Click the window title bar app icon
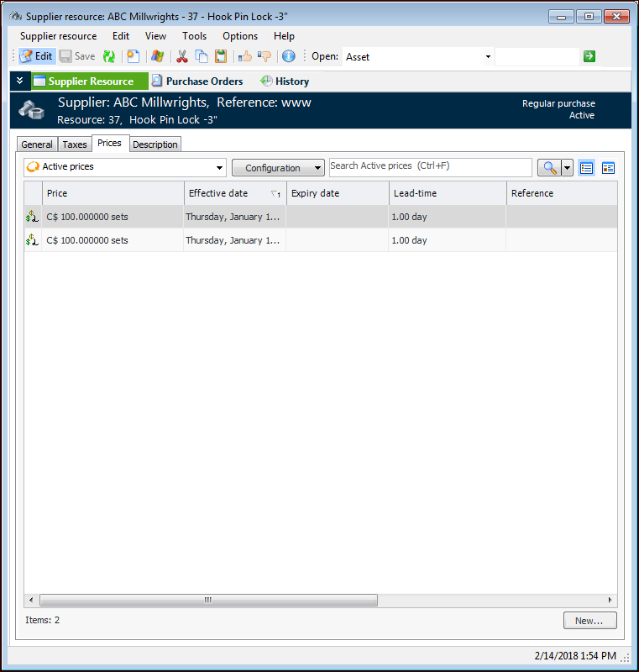This screenshot has height=672, width=639. point(16,16)
